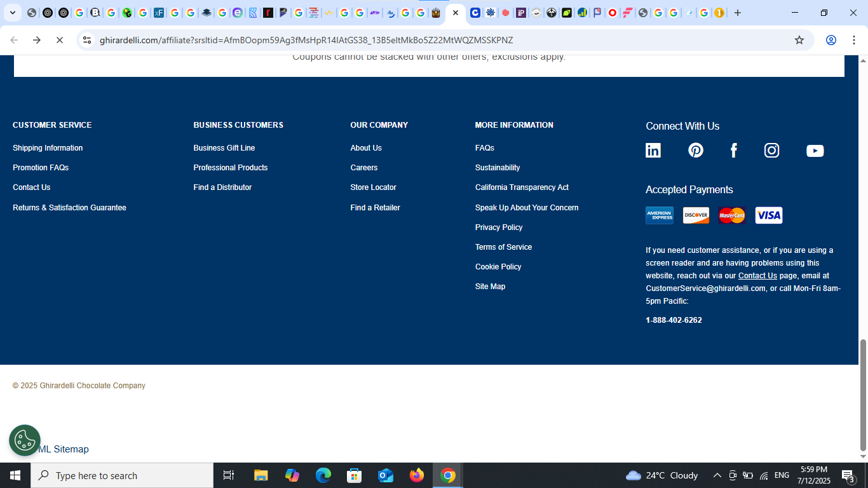Viewport: 868px width, 488px height.
Task: Open the Chrome profile icon
Action: coord(831,40)
